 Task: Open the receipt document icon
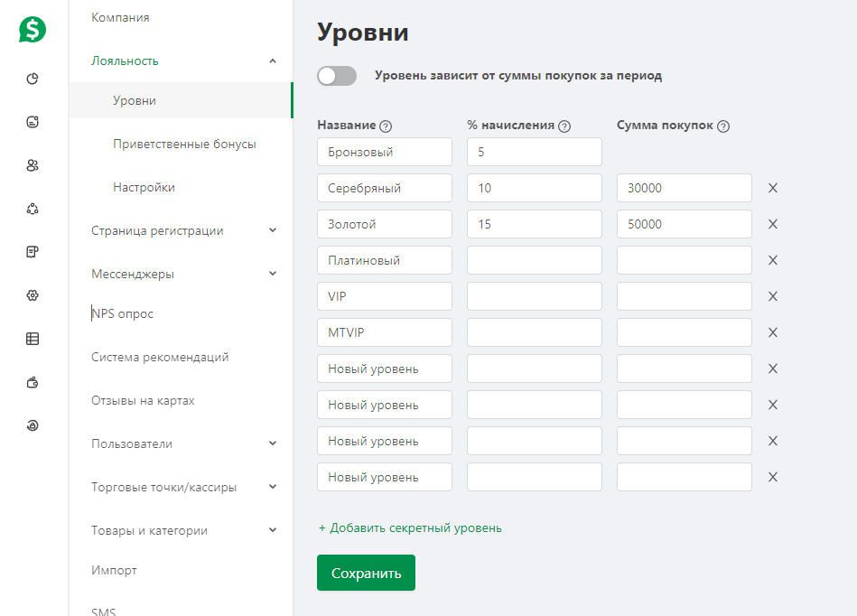click(x=33, y=252)
